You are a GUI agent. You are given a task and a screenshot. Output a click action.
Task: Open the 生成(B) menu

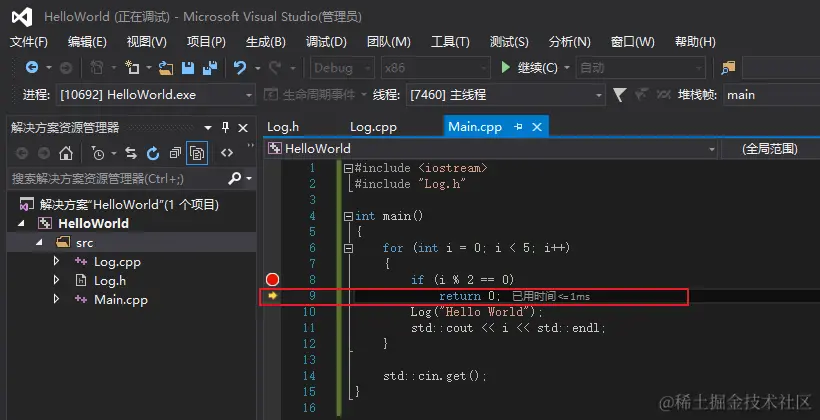(266, 42)
